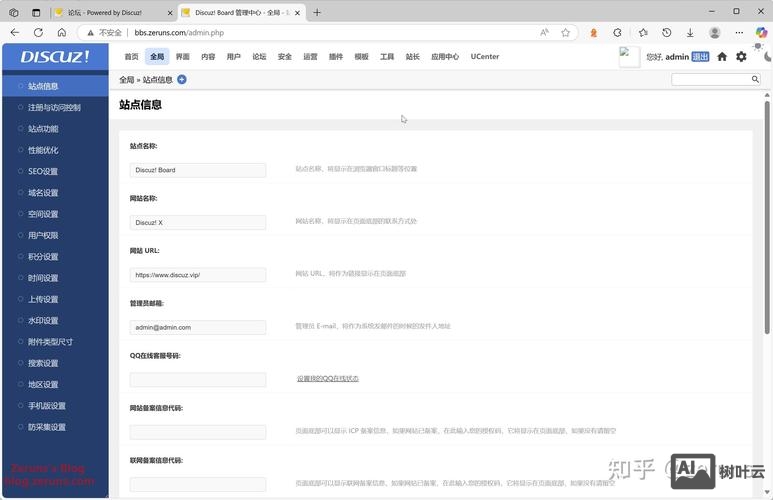Click the 退出 logout button
Viewport: 773px width, 500px height.
click(700, 57)
